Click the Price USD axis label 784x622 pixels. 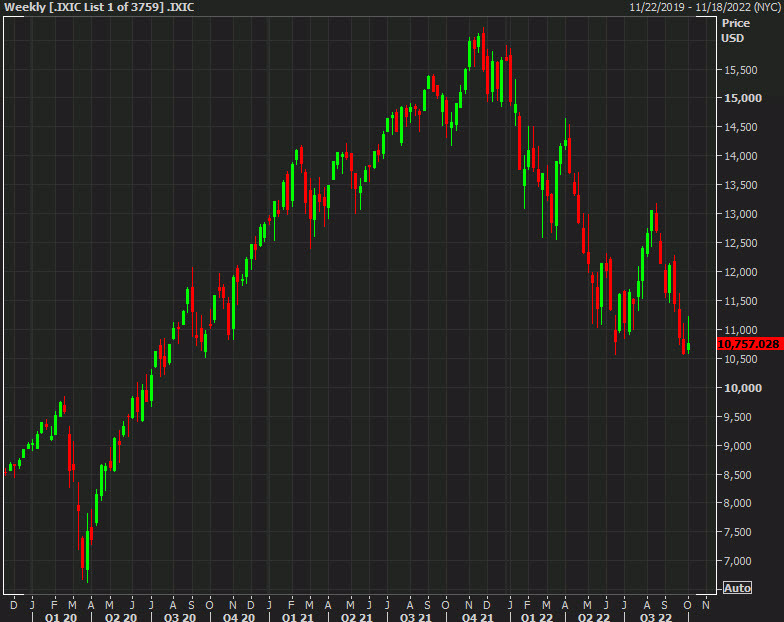pyautogui.click(x=735, y=30)
